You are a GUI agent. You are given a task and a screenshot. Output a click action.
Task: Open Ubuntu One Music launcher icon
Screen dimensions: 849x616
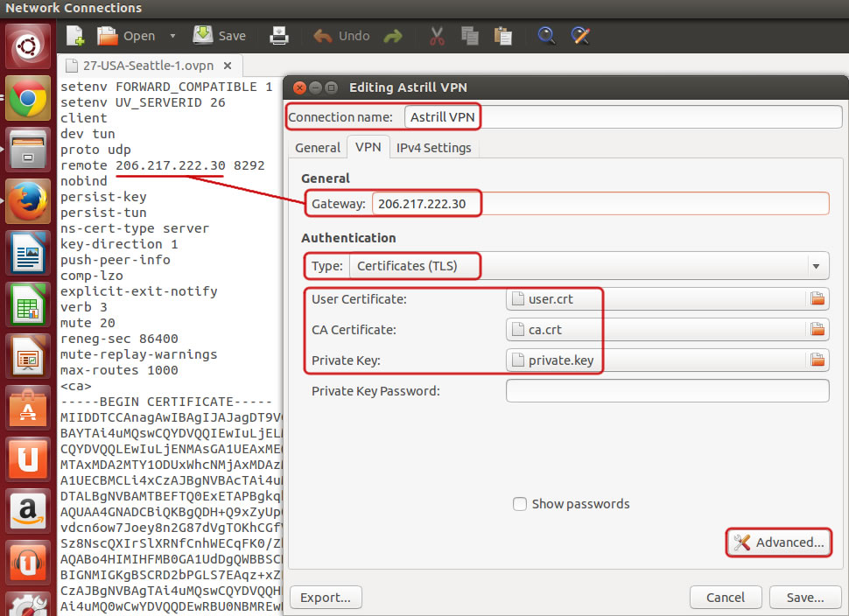28,563
